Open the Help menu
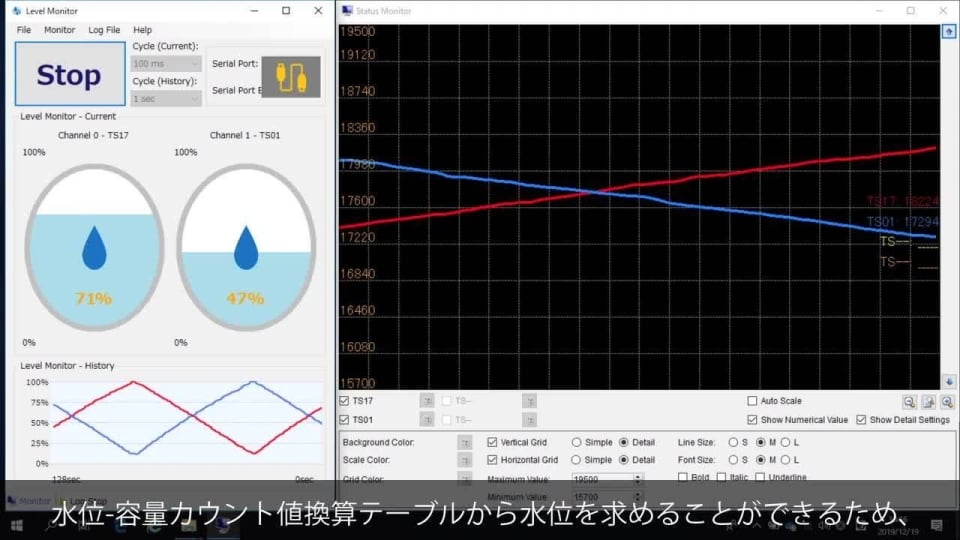The width and height of the screenshot is (960, 540). pos(142,29)
